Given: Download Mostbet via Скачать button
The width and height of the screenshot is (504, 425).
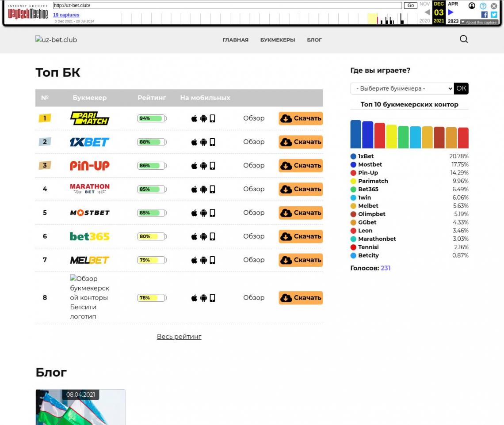Looking at the screenshot, I should point(301,212).
